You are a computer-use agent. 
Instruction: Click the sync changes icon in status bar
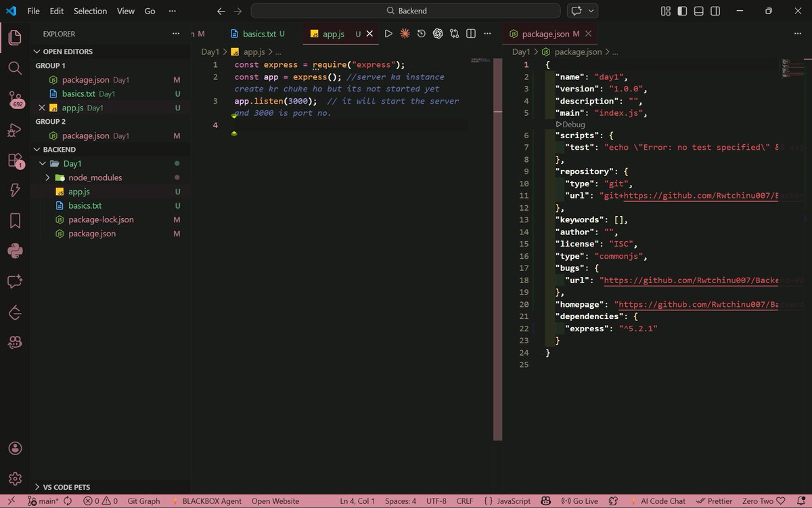pyautogui.click(x=68, y=501)
